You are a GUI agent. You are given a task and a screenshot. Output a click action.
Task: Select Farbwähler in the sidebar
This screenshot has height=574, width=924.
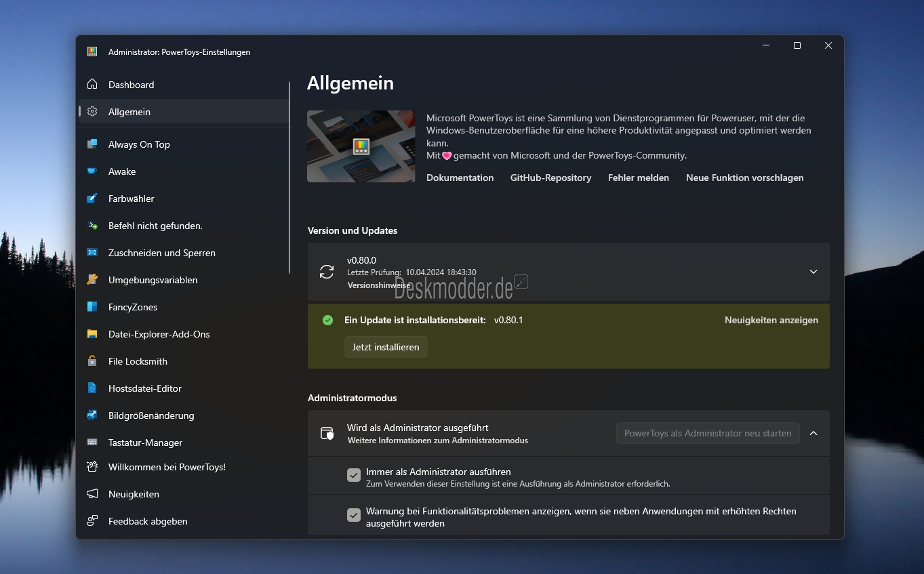184,199
